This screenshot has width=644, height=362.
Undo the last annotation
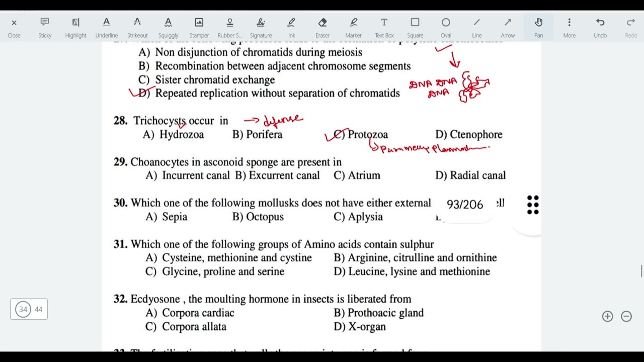coord(600,28)
